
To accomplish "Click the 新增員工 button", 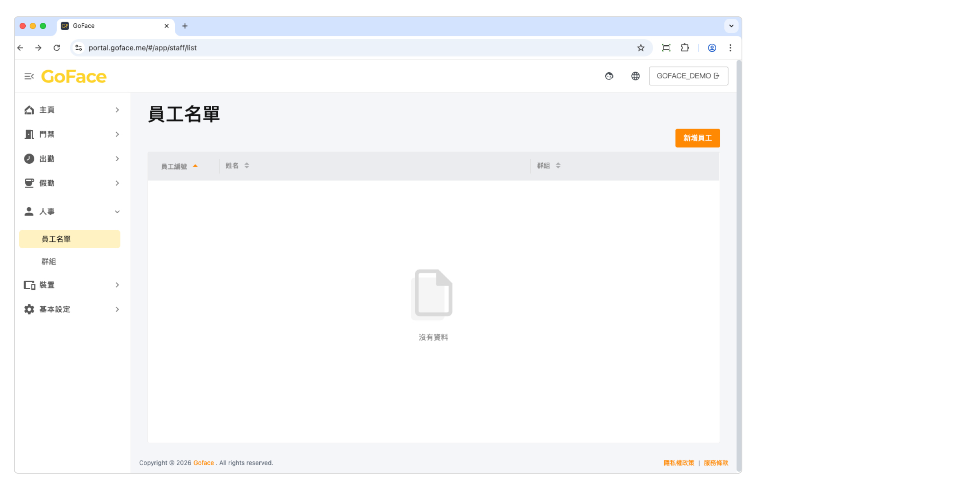I will 697,138.
